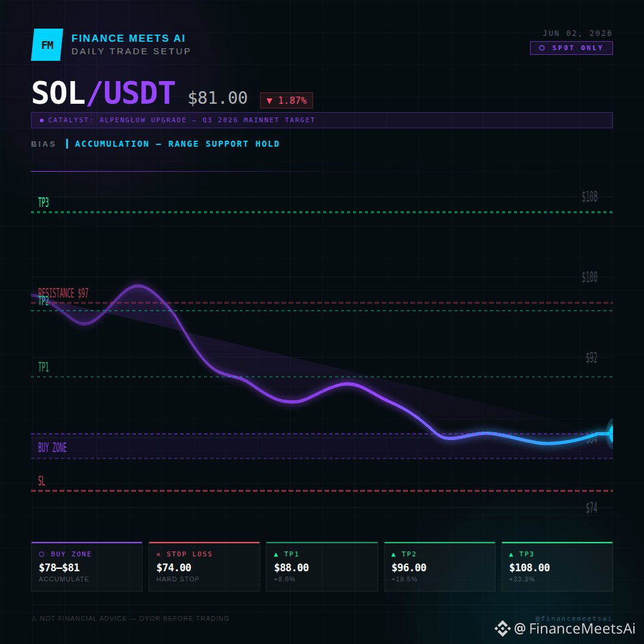Click the @financemeetsai small handle
Image resolution: width=644 pixels, height=644 pixels.
pos(574,618)
